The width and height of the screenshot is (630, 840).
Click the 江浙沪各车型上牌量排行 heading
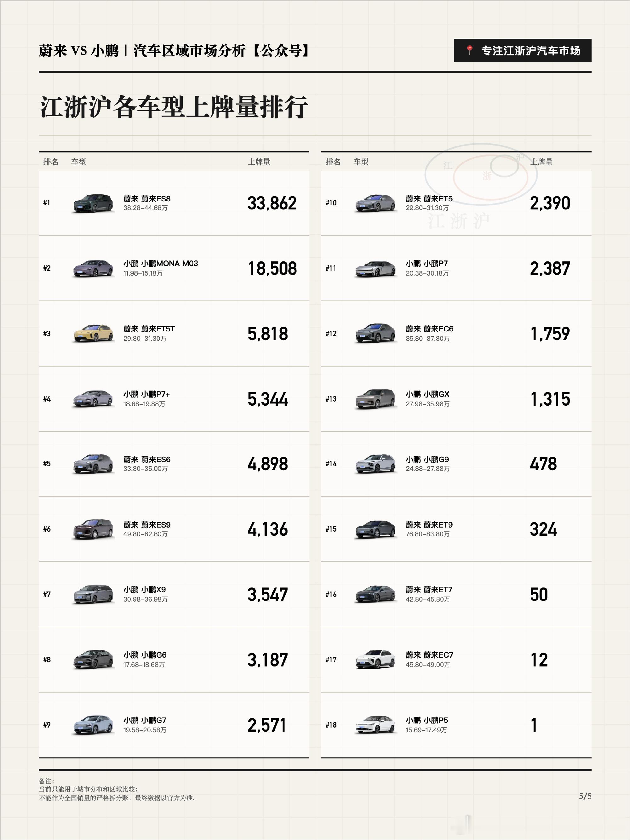pyautogui.click(x=174, y=107)
